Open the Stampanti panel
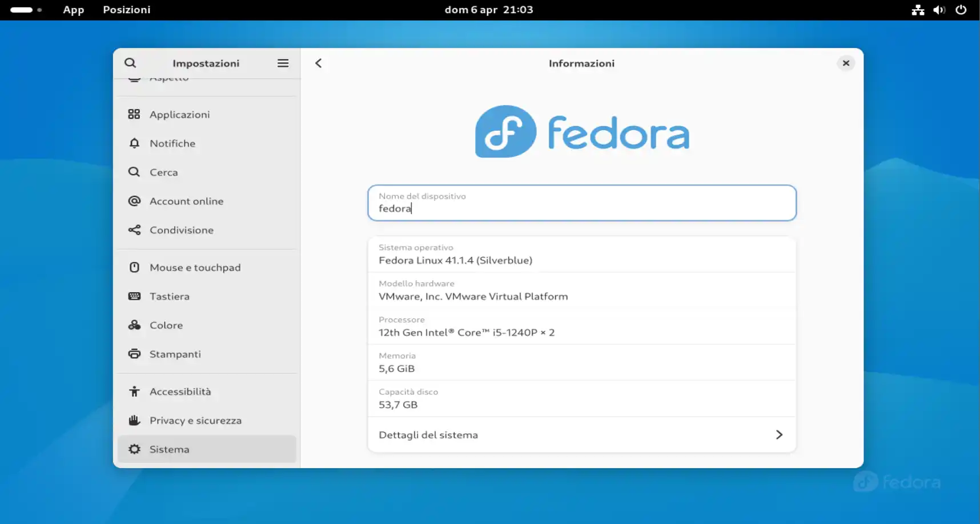This screenshot has height=524, width=980. (207, 354)
